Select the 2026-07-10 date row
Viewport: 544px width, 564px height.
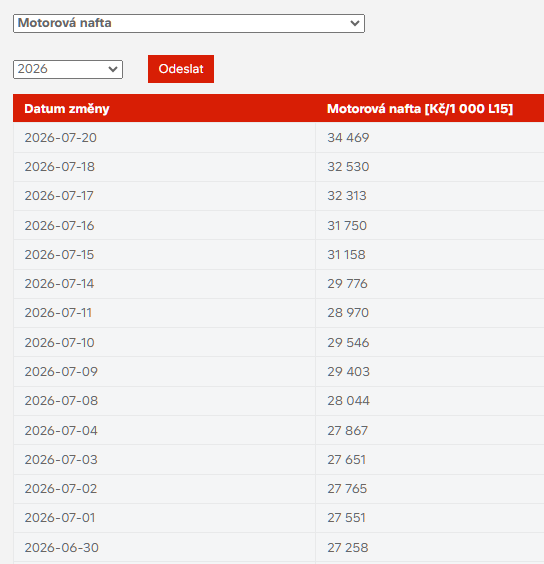pos(59,342)
